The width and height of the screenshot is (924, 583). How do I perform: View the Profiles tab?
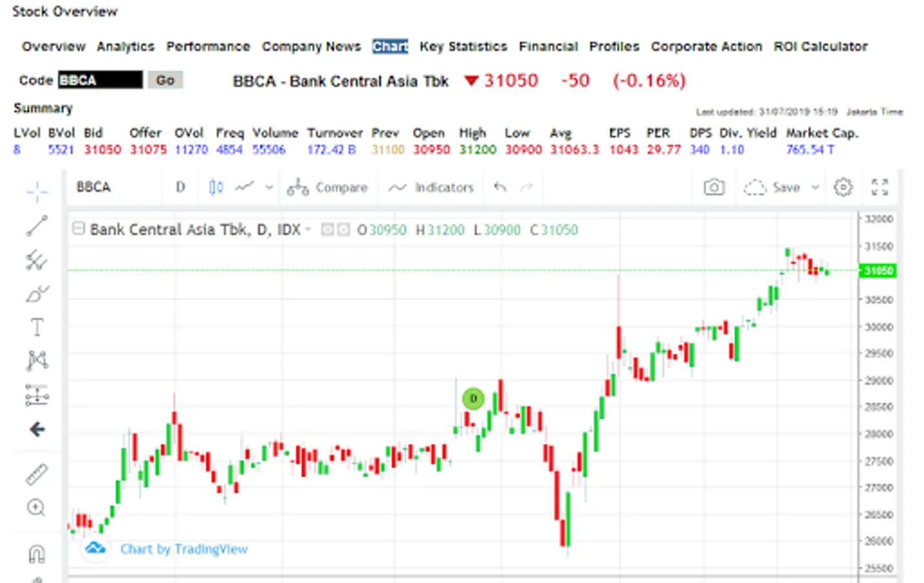tap(614, 47)
